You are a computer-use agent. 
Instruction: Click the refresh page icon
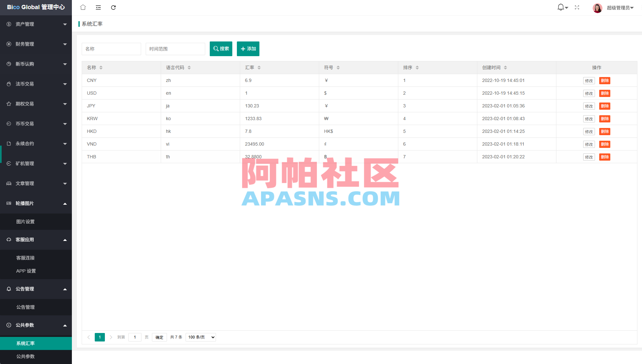point(113,7)
